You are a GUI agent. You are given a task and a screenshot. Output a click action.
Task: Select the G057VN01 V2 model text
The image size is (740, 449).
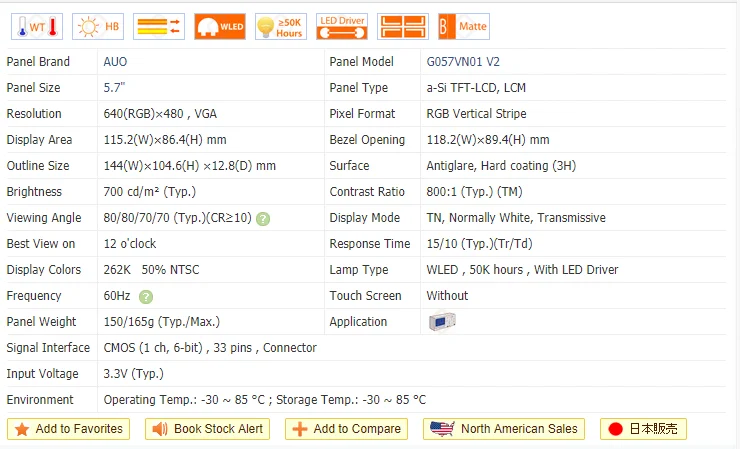click(463, 62)
